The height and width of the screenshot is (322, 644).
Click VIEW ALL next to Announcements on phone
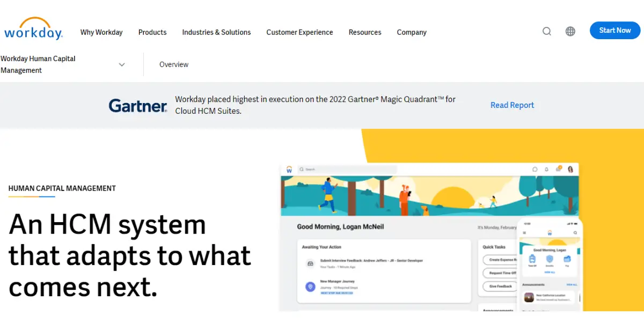(x=572, y=285)
